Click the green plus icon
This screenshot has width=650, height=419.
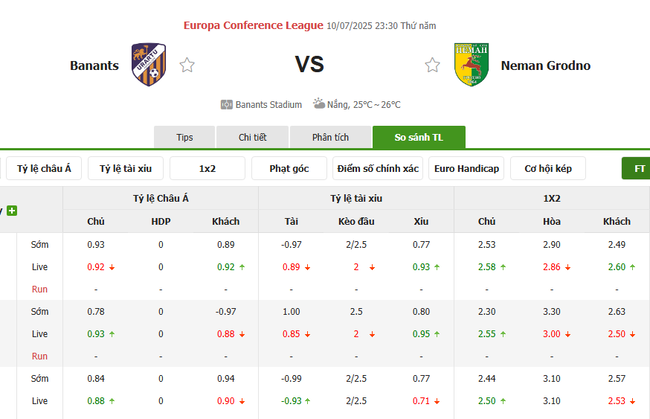(12, 210)
